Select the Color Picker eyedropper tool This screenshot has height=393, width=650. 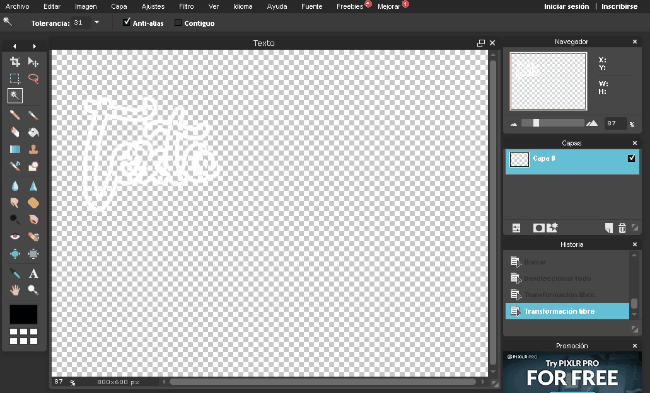click(x=15, y=273)
